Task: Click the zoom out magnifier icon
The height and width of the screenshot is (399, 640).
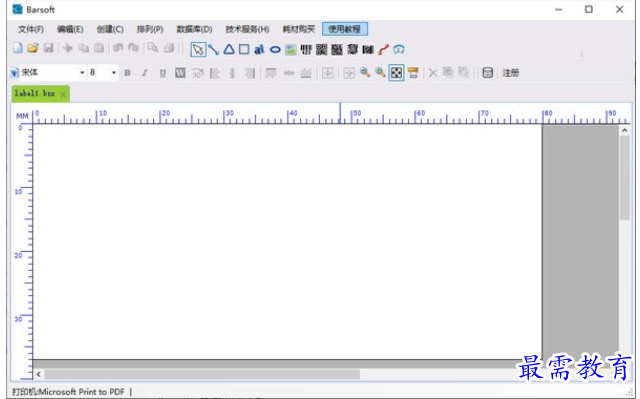Action: click(364, 73)
